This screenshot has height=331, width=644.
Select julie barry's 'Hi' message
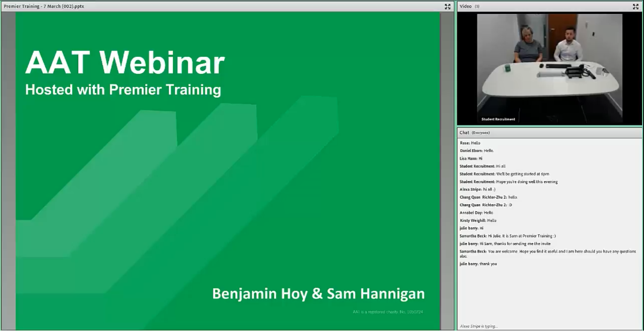click(x=471, y=228)
